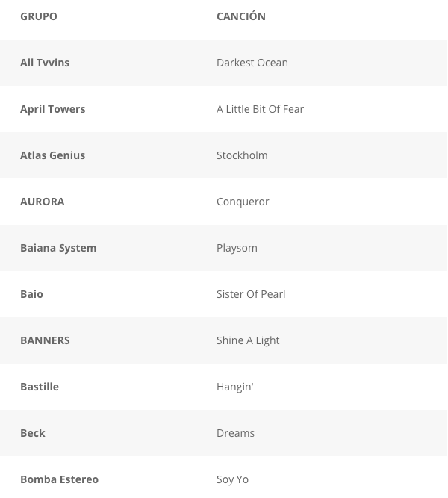
Task: Select the All Tvvins group name
Action: pos(45,63)
